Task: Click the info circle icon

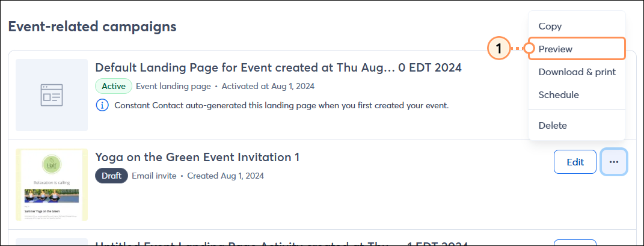Action: coord(102,105)
